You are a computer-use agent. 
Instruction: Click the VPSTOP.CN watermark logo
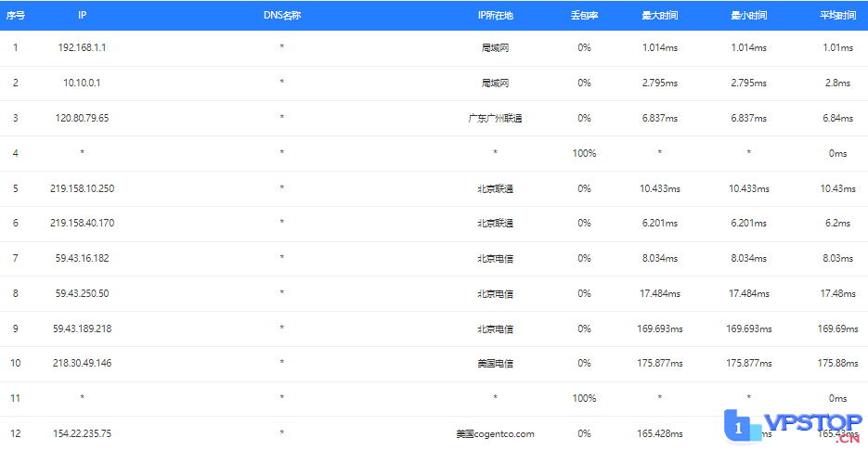[793, 427]
